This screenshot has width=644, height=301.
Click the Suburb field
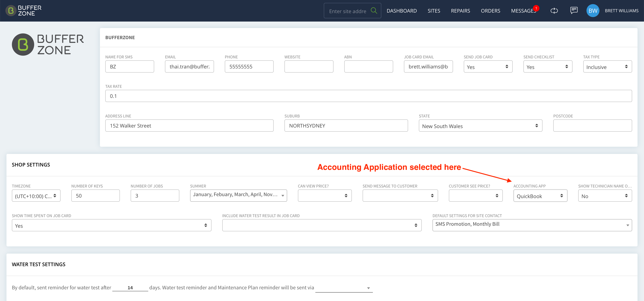346,125
